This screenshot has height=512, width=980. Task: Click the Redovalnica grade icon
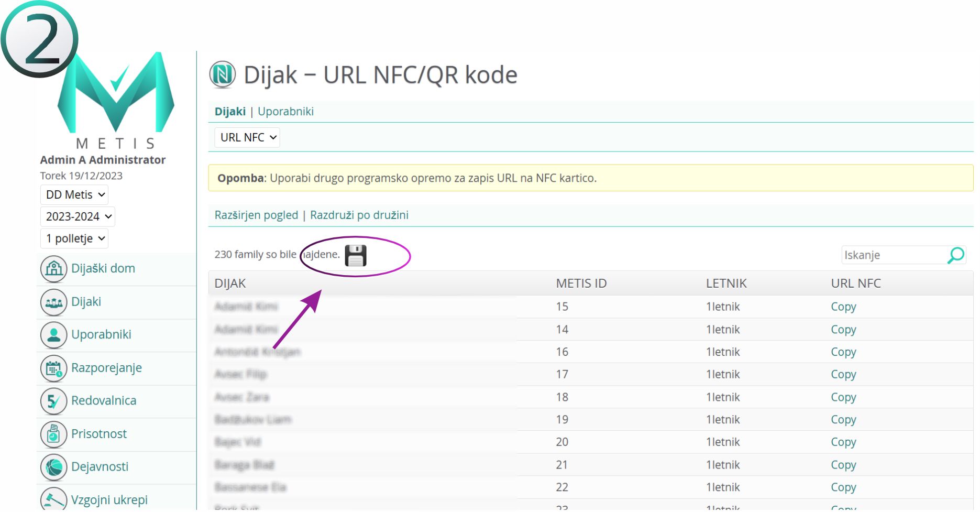tap(53, 401)
